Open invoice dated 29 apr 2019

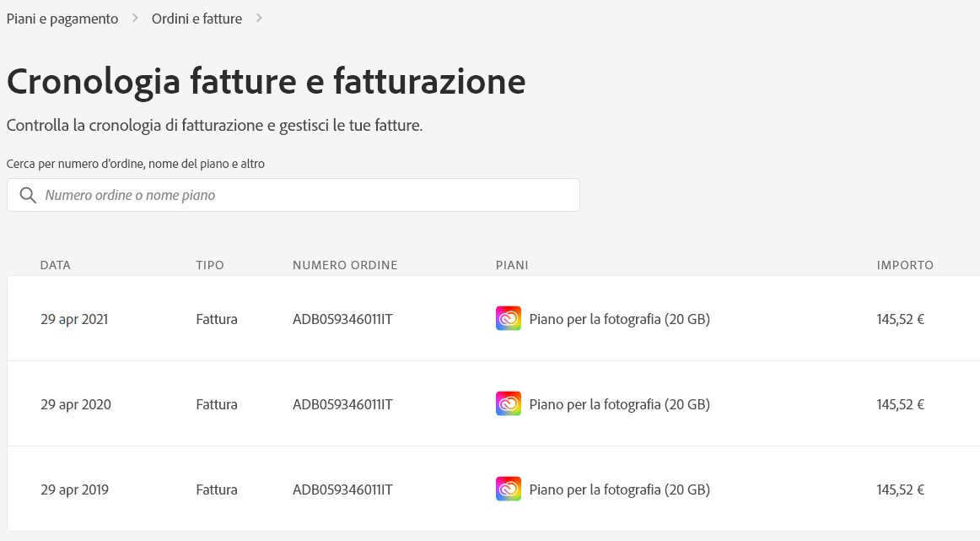click(x=493, y=489)
